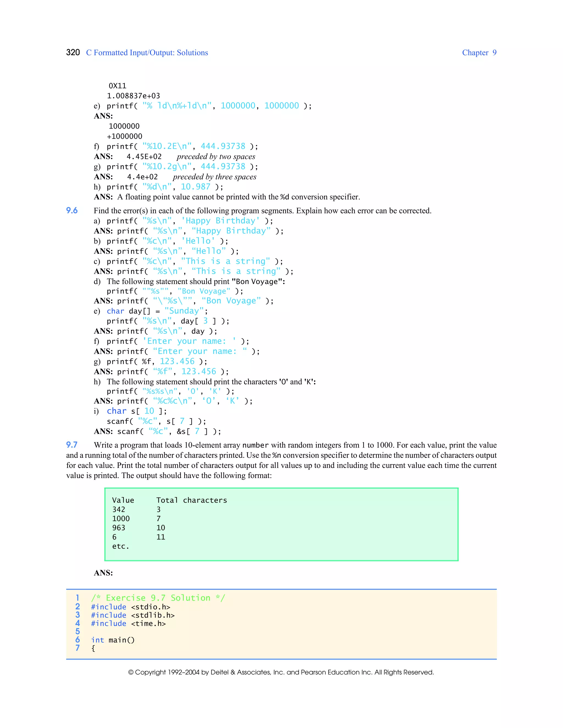Click the item h sentence about 'O' and 'K'
The width and height of the screenshot is (563, 728).
point(211,382)
